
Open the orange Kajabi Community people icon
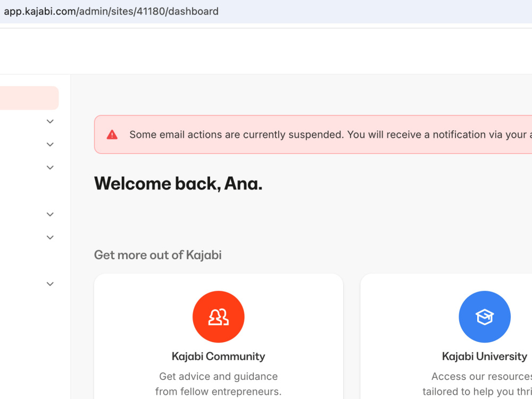(219, 317)
